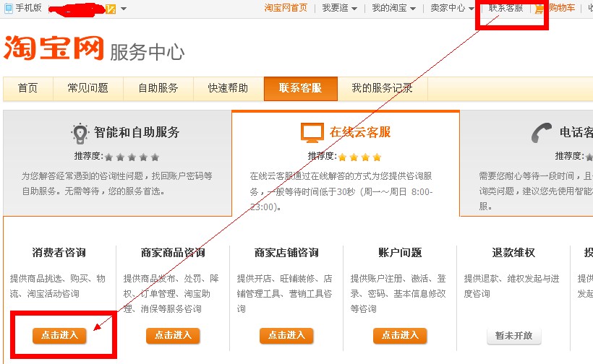
Task: Click the 服务中心 title text
Action: coord(147,52)
